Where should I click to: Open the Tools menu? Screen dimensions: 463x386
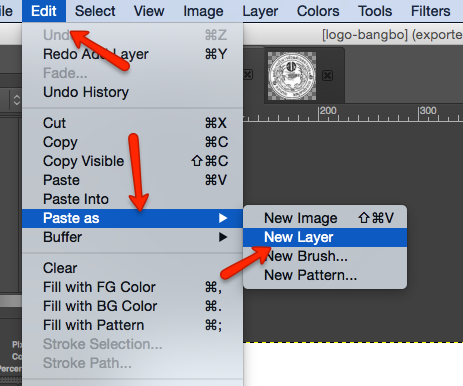pyautogui.click(x=375, y=11)
